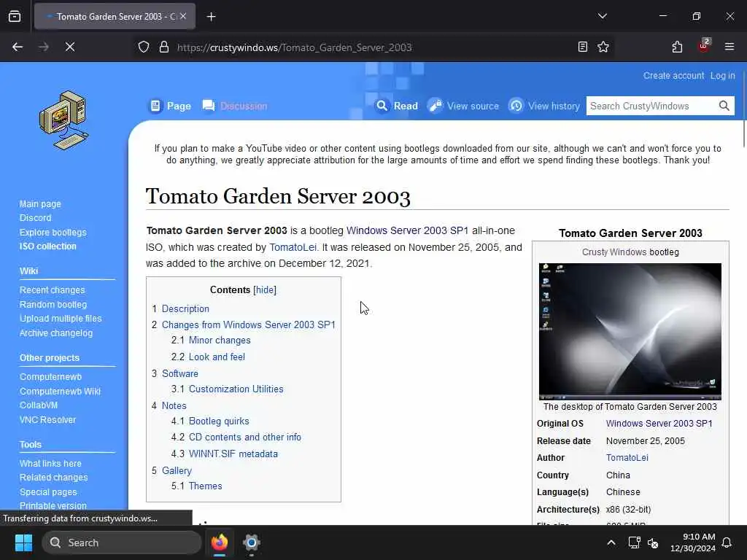Image resolution: width=747 pixels, height=560 pixels.
Task: Jump to Software section
Action: (179, 373)
